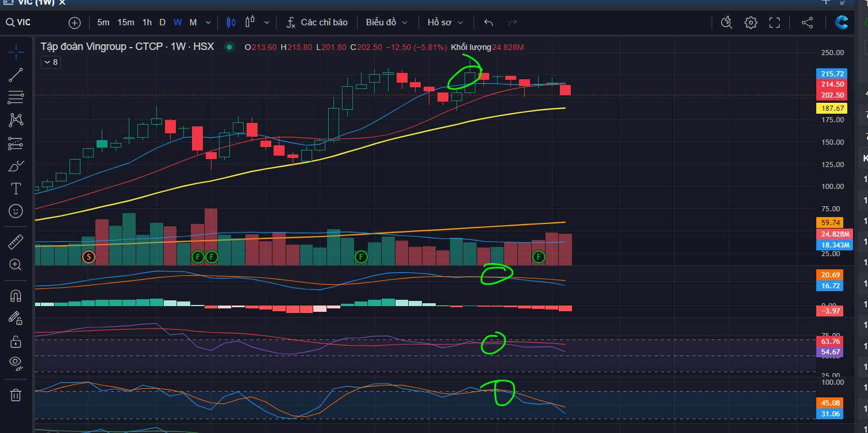
Task: Click the 214.50 red price label
Action: click(833, 84)
